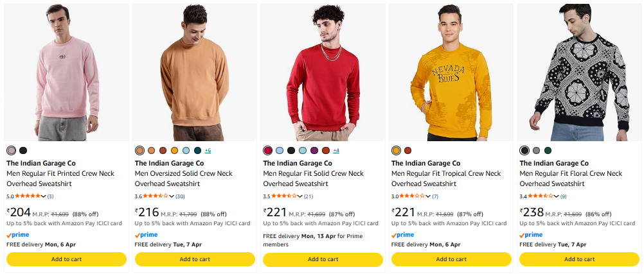
Task: Show +6 more colors for the Oversized sweatshirt
Action: 208,150
